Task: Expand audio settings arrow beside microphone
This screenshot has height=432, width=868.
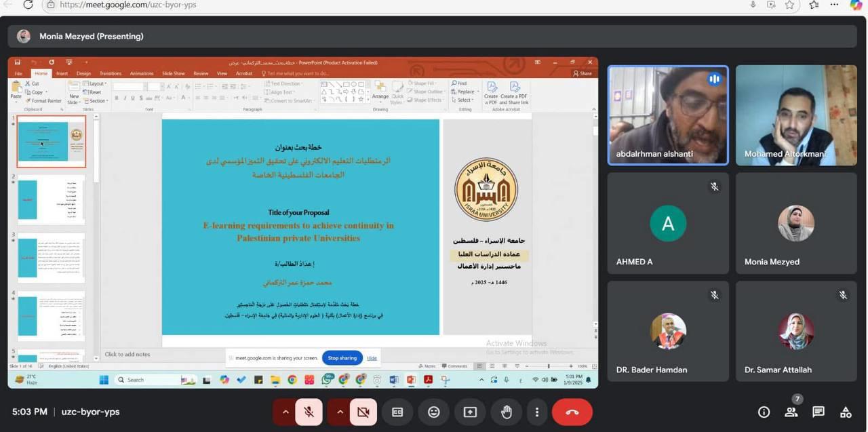Action: coord(285,412)
